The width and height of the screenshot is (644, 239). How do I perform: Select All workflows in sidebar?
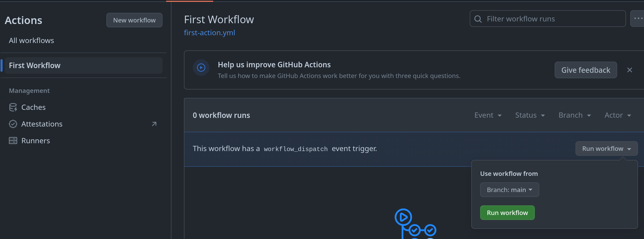click(32, 40)
